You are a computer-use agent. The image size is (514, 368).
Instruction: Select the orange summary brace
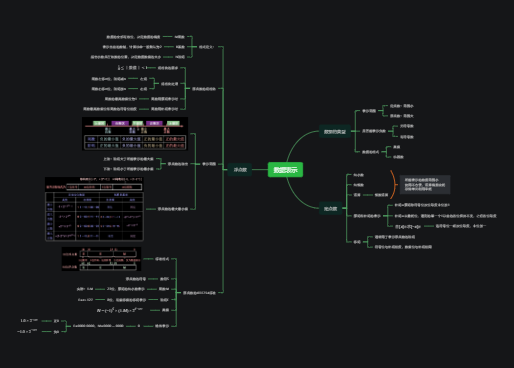pos(394,185)
